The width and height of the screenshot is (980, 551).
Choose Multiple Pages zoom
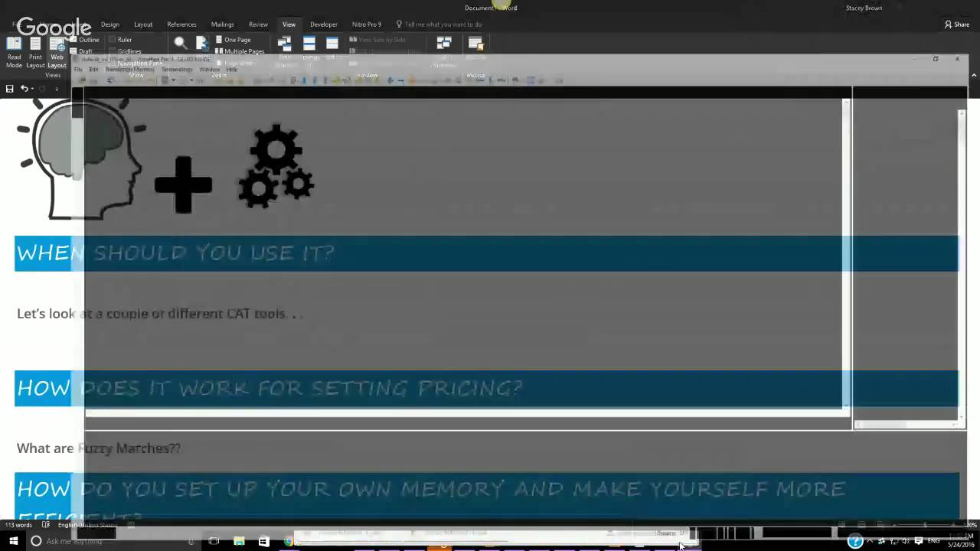(x=240, y=51)
